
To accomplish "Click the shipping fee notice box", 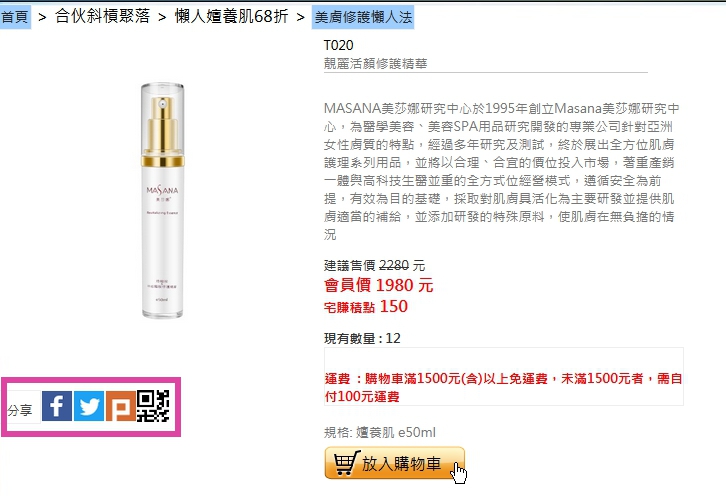I will pyautogui.click(x=504, y=377).
